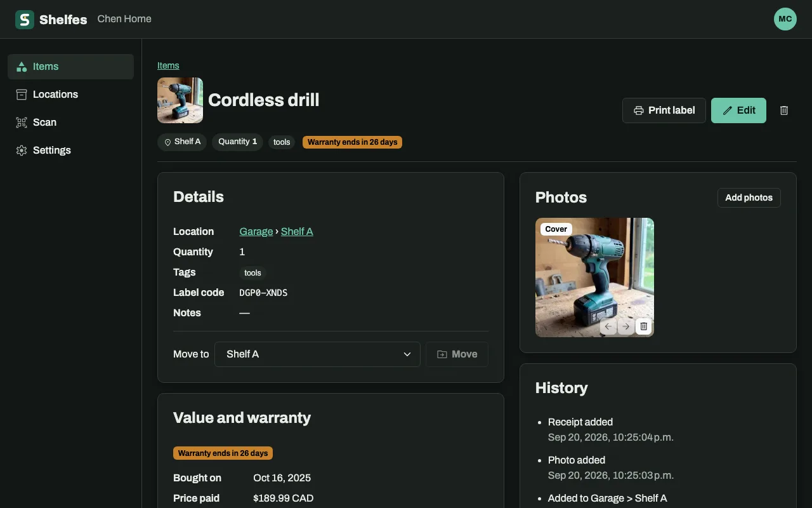Open the Shelf A link in Details
812x508 pixels.
tap(297, 232)
